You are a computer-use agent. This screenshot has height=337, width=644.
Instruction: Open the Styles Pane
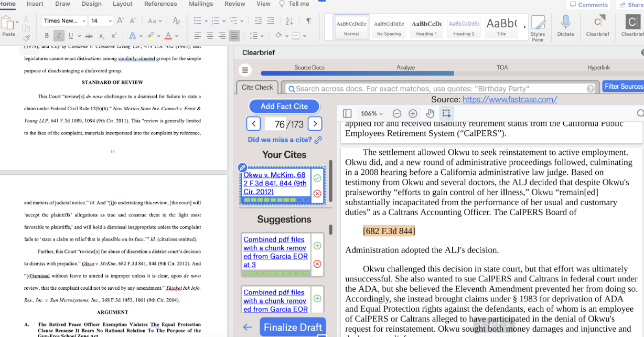point(538,28)
